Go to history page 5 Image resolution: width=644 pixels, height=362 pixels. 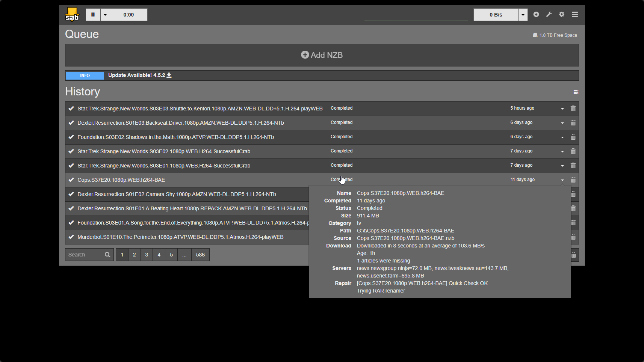171,255
